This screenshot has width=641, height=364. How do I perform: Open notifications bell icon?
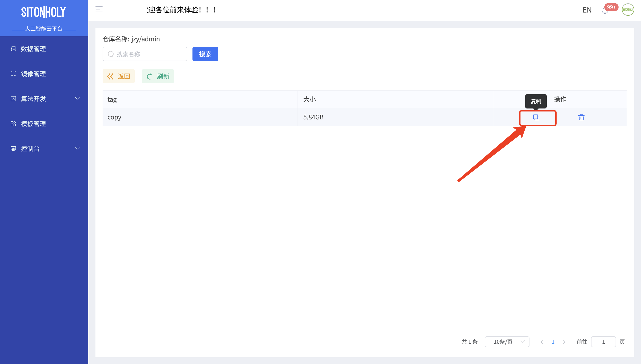605,11
